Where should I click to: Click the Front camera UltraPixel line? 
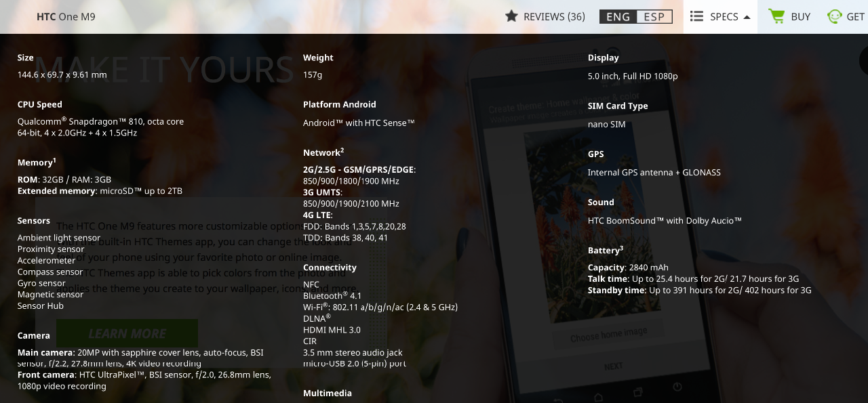(x=144, y=380)
